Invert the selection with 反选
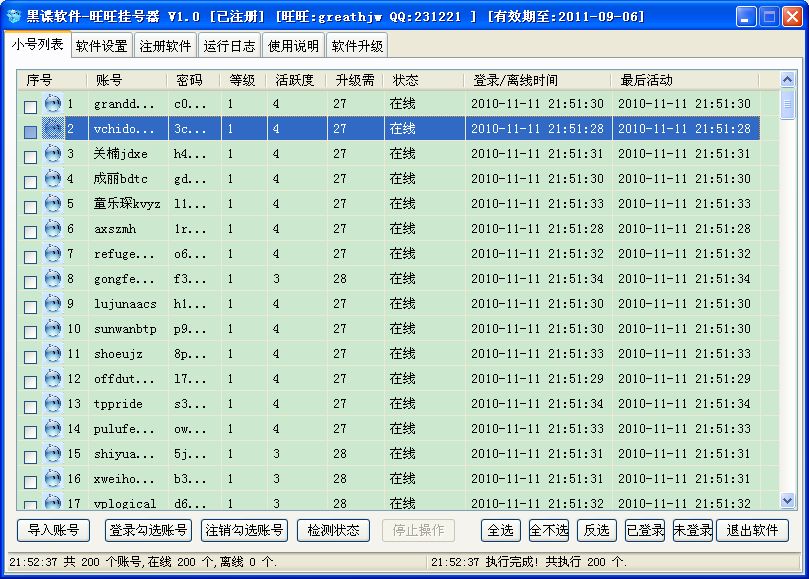809x579 pixels. pos(596,530)
